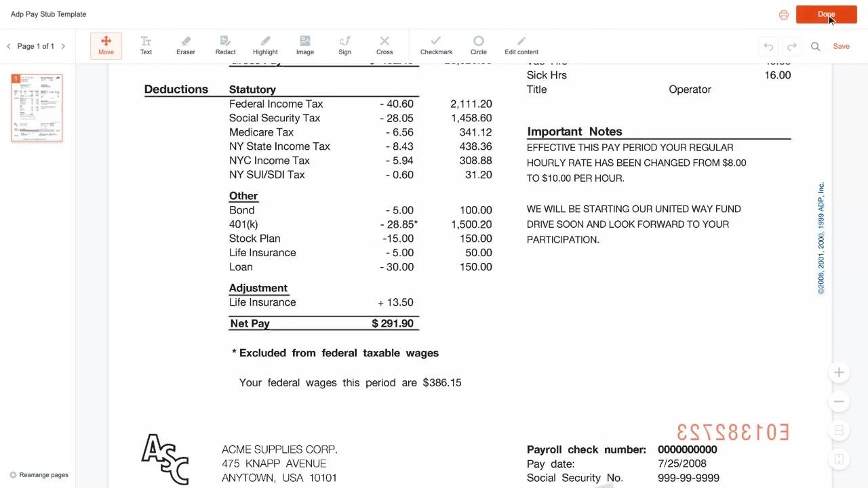Select the Checkmark tool

pyautogui.click(x=436, y=46)
